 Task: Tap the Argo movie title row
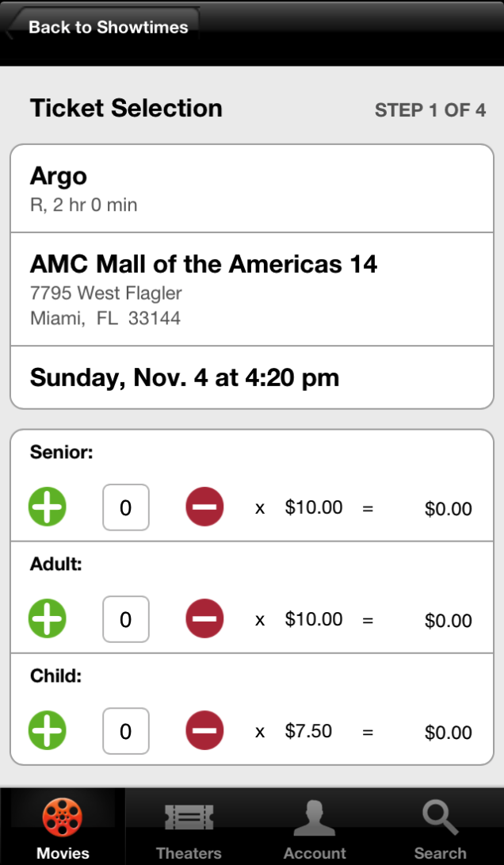click(252, 189)
